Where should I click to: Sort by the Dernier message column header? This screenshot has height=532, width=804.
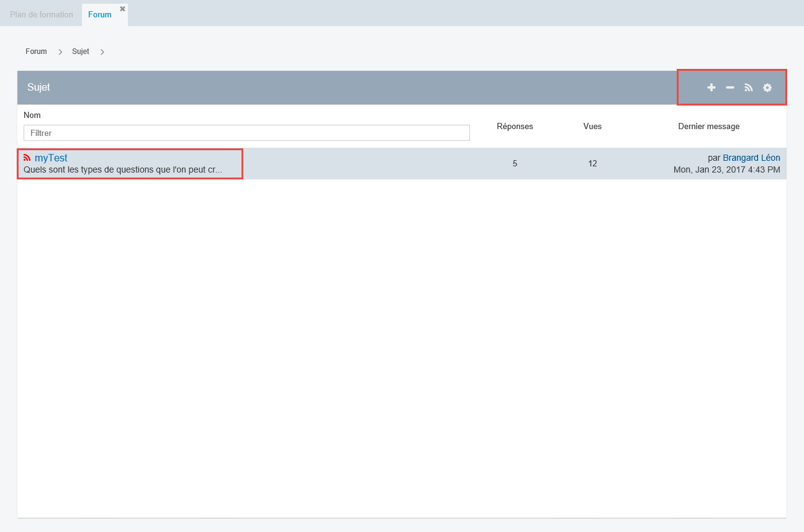708,126
